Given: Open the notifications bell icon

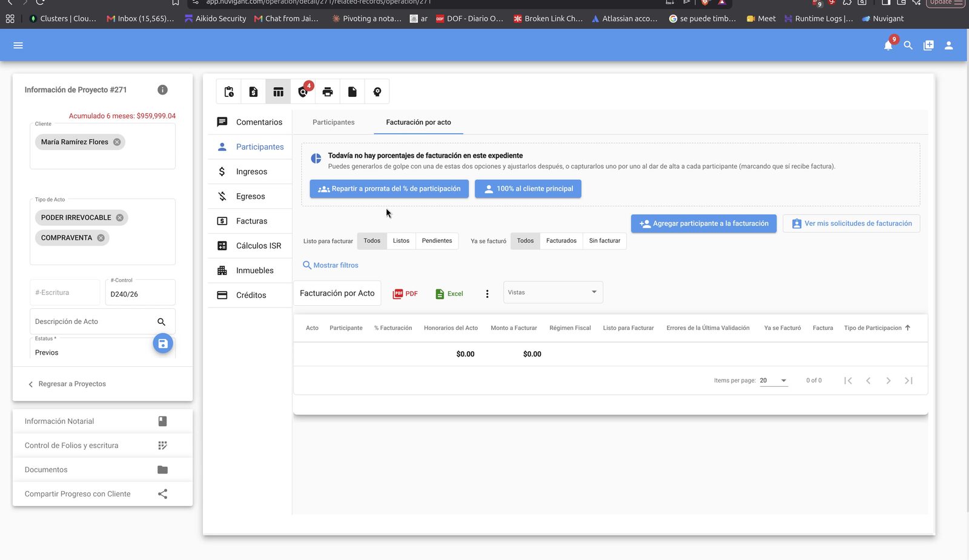Looking at the screenshot, I should pyautogui.click(x=888, y=45).
